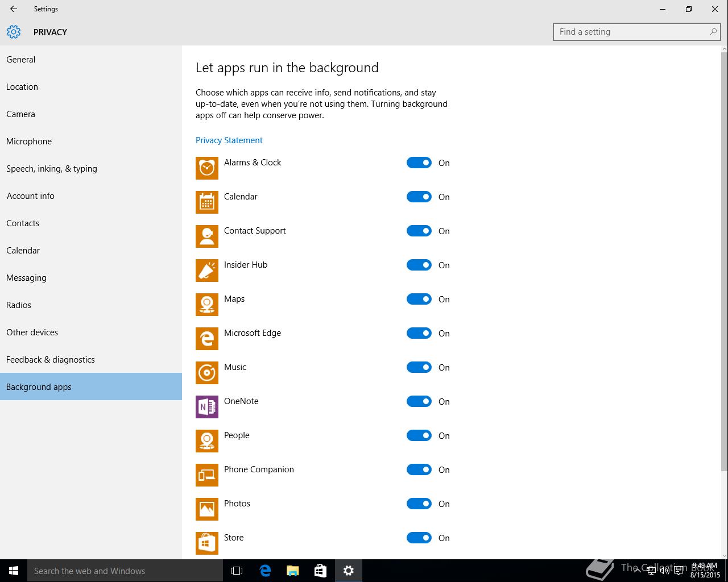Open Contacts privacy settings

point(91,223)
